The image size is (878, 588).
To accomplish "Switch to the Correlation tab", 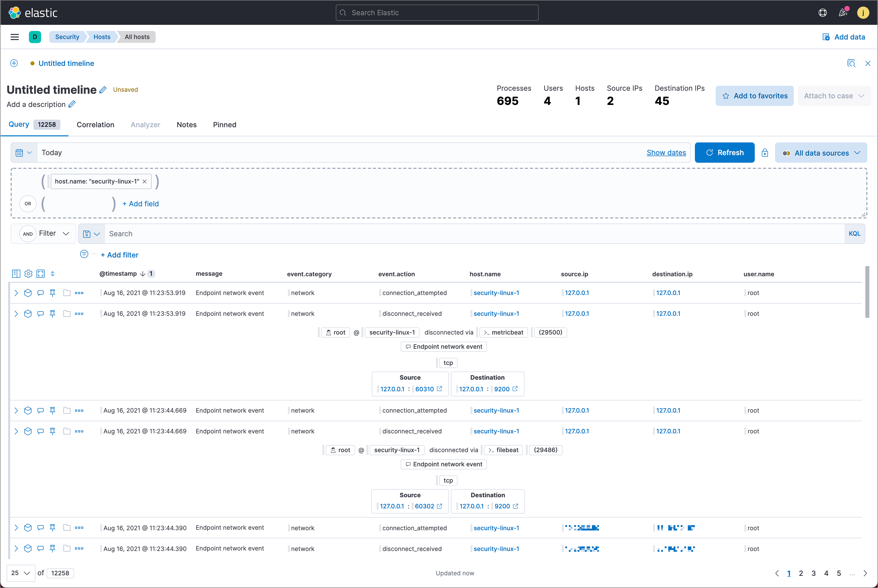I will tap(95, 124).
